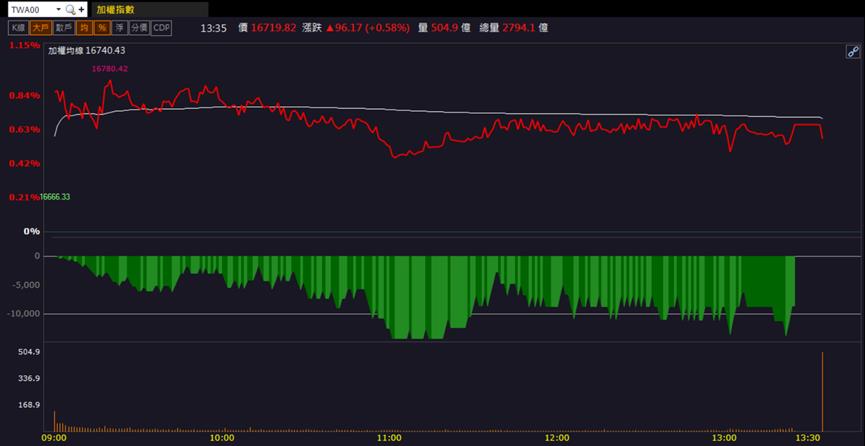Click the 10:00 time axis marker
865x446 pixels.
click(x=222, y=438)
